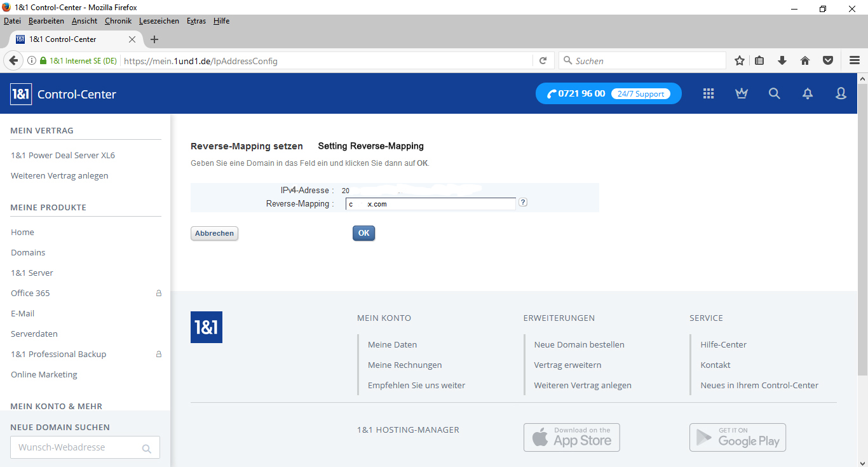Click the 24/7 Support badge
This screenshot has width=868, height=467.
[641, 94]
